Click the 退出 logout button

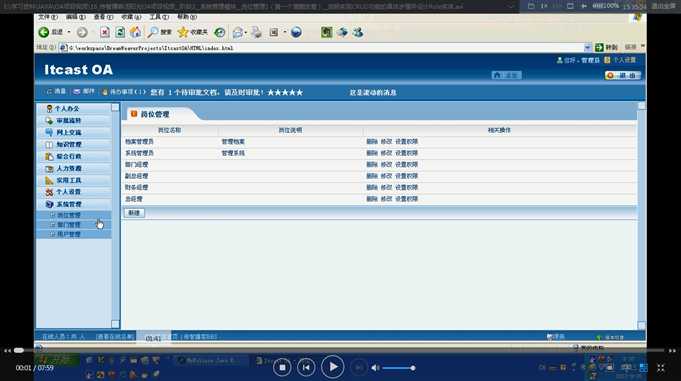623,75
